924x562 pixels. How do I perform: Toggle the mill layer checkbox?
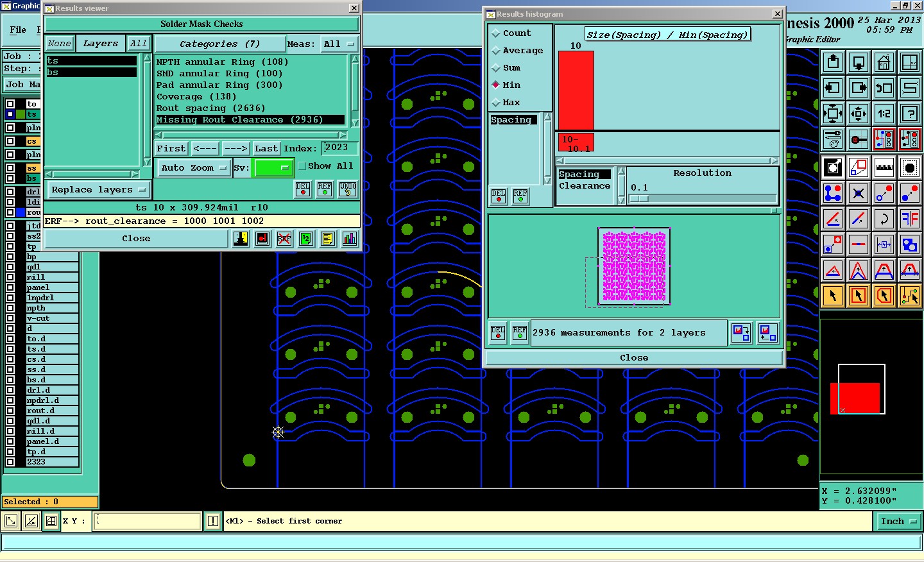pyautogui.click(x=10, y=277)
